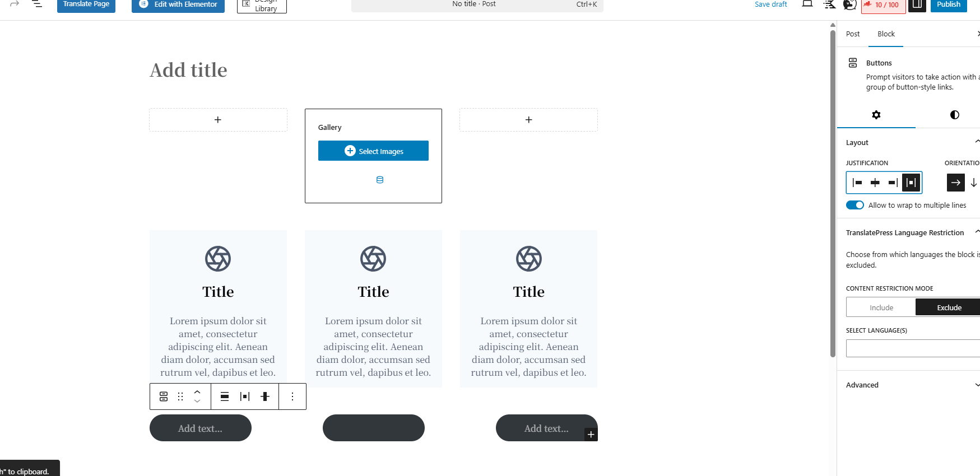980x476 pixels.
Task: Select justify items center in sidebar
Action: (x=875, y=183)
